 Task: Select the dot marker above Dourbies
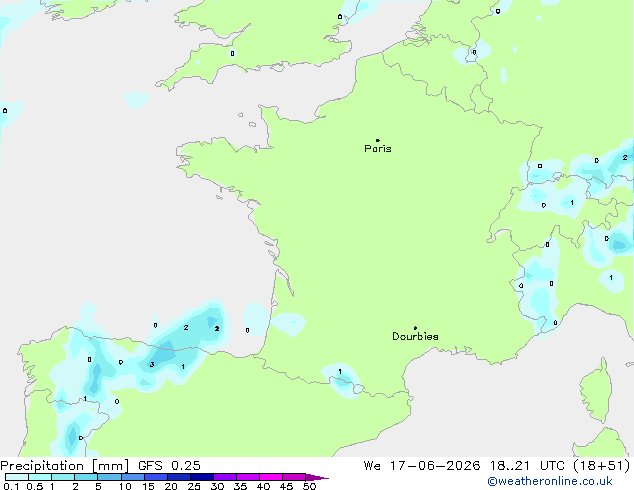[x=415, y=328]
